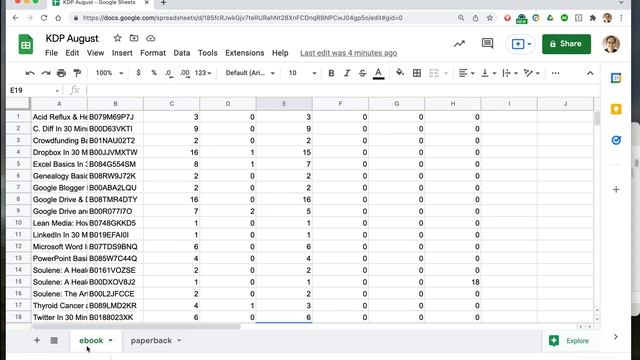Format cells as currency
The width and height of the screenshot is (640, 360).
click(x=138, y=73)
